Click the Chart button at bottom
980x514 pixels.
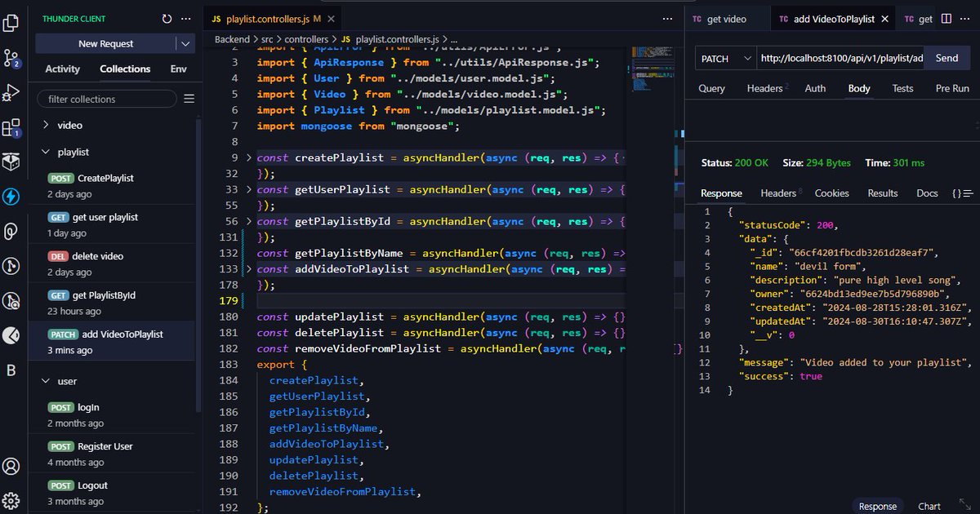929,506
